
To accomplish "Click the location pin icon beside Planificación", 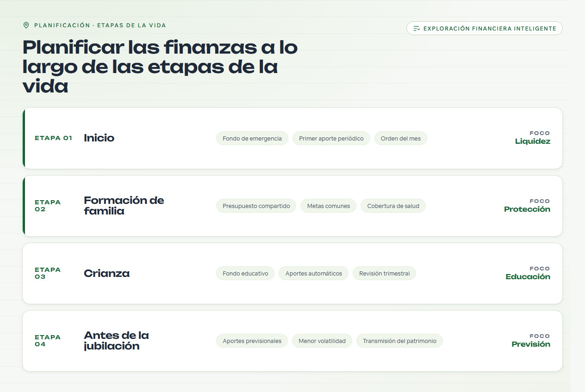I will coord(26,25).
